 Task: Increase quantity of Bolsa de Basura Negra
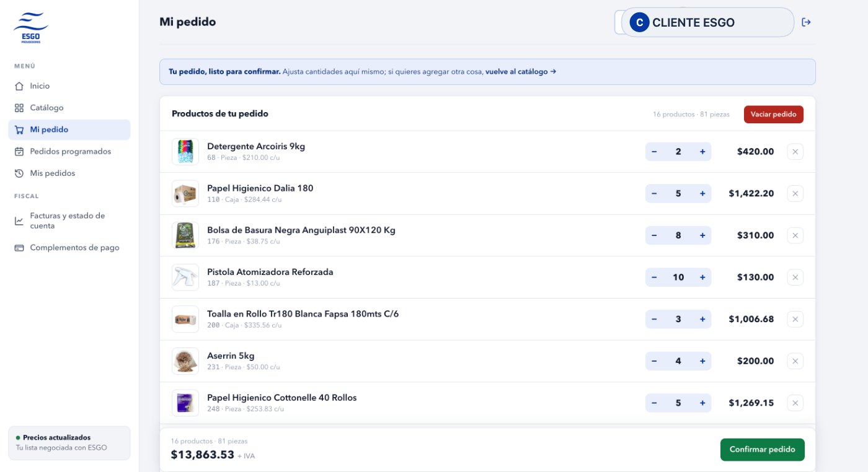[x=702, y=235]
